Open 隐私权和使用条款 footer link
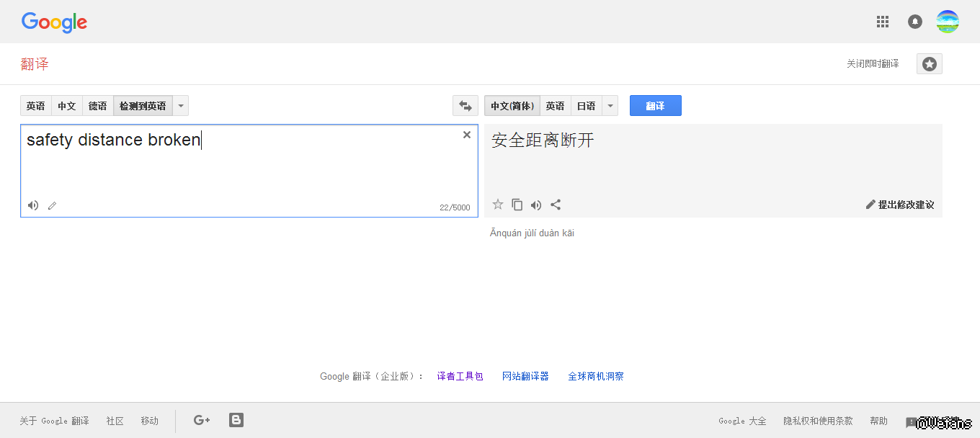 (x=819, y=421)
